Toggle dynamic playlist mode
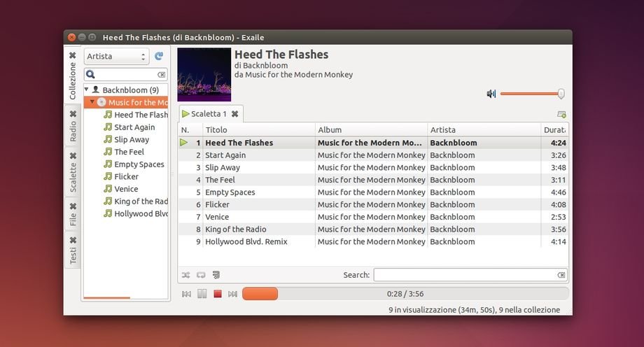Screen dimensions: 644x347 coord(216,275)
